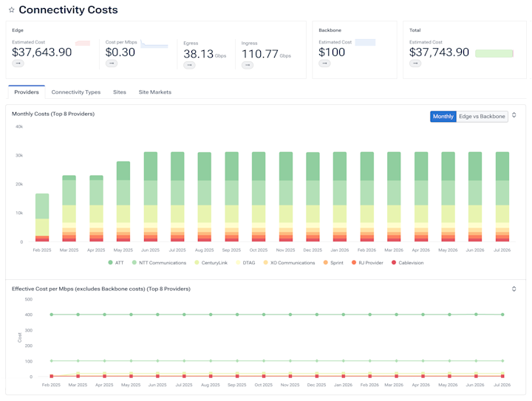532x401 pixels.
Task: Click the Backbone cost sparkline
Action: click(x=366, y=42)
